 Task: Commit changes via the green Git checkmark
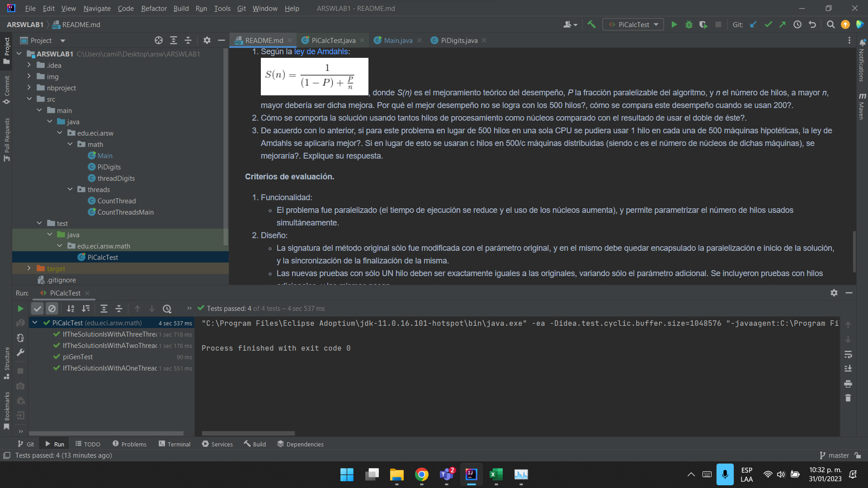(x=768, y=24)
